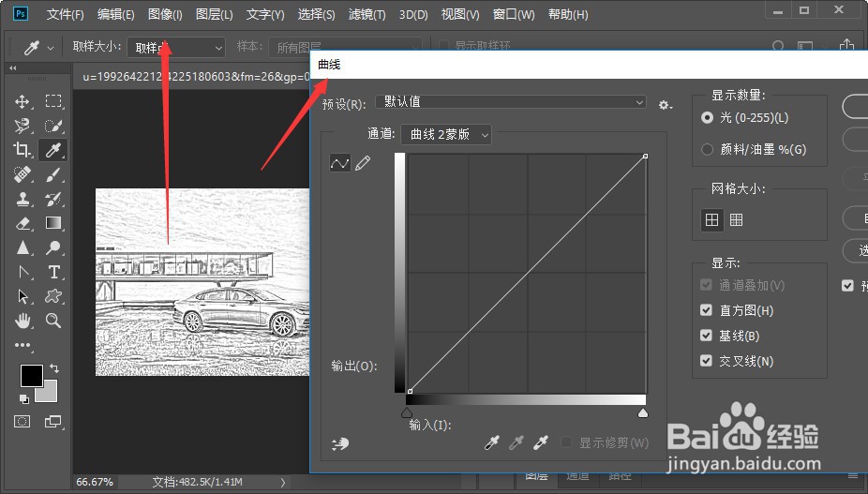
Task: Select the Move tool
Action: 22,101
